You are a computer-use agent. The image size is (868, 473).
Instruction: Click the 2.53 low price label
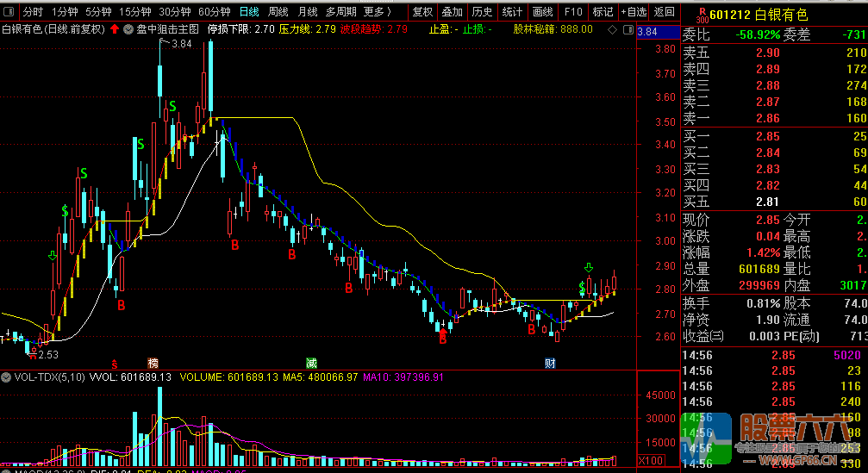[48, 355]
